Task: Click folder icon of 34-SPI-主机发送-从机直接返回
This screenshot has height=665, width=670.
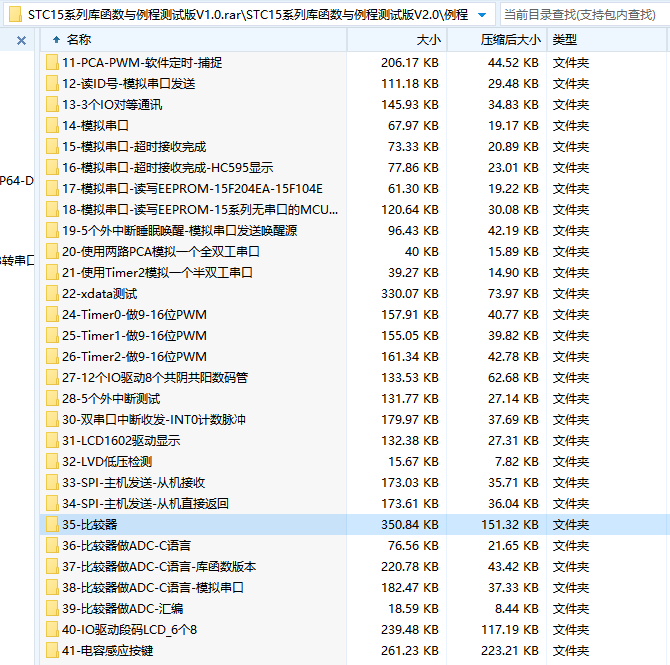Action: [52, 503]
